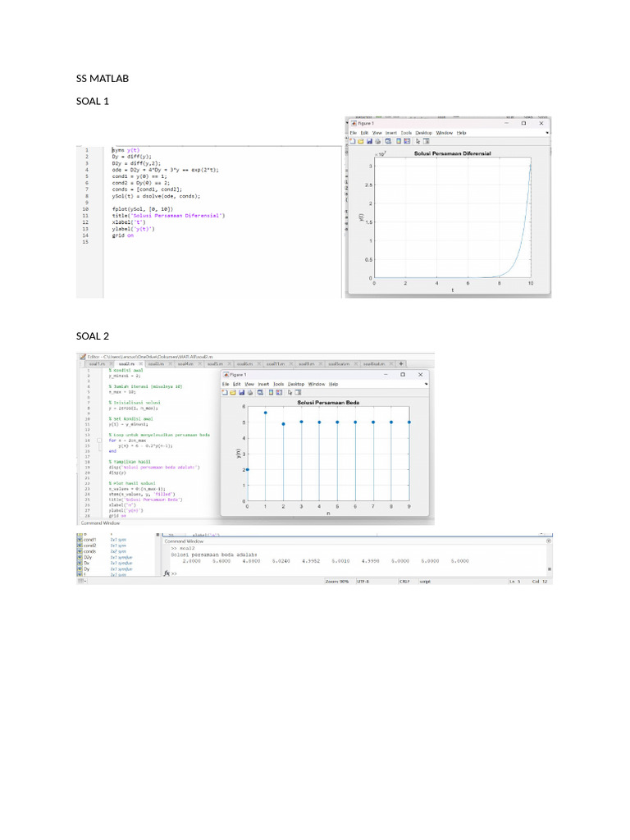The width and height of the screenshot is (630, 840).
Task: Open Property Inspector in Solusi Persamaan Beda figure
Action: click(x=298, y=392)
